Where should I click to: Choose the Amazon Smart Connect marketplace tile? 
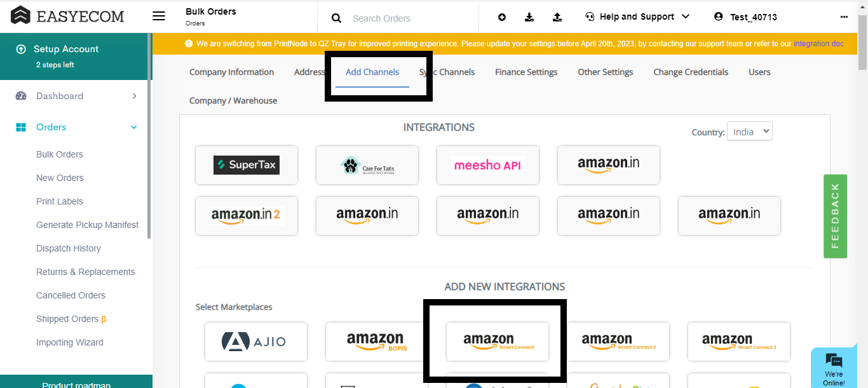pos(498,342)
